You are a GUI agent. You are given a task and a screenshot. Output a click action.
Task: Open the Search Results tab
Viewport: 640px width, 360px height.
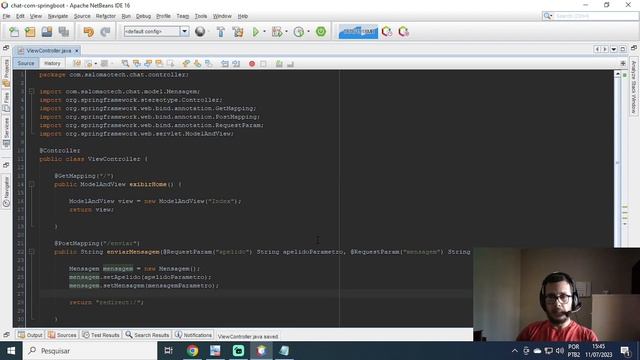[x=147, y=335]
